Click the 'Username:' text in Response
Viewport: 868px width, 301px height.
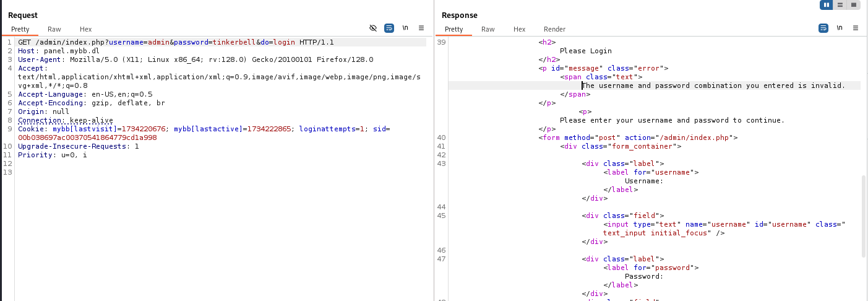pos(644,181)
